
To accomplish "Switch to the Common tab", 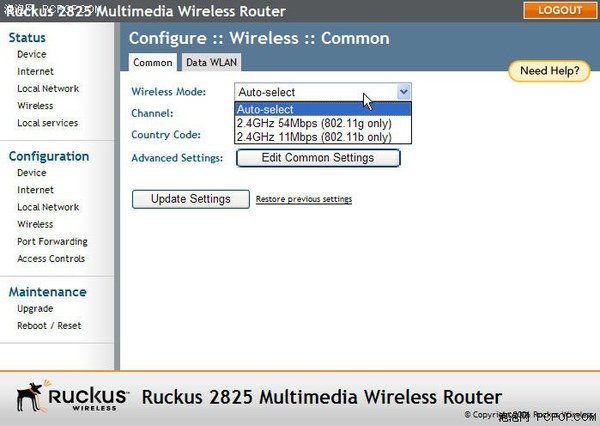I will coord(153,62).
